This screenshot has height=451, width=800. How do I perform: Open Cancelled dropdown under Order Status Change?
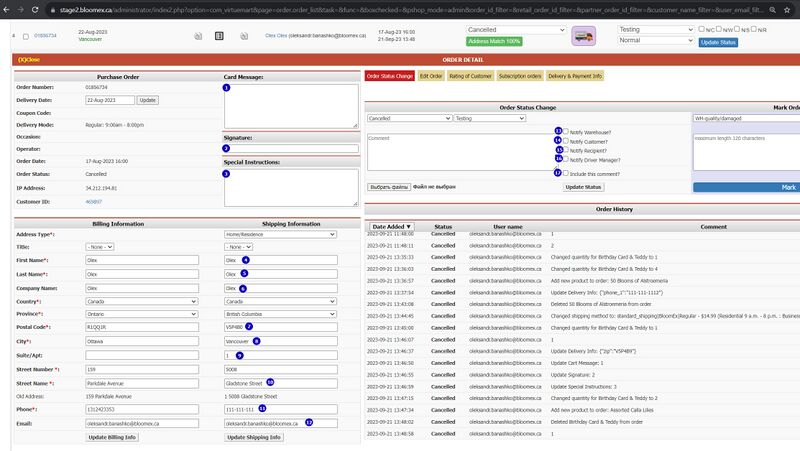[409, 118]
